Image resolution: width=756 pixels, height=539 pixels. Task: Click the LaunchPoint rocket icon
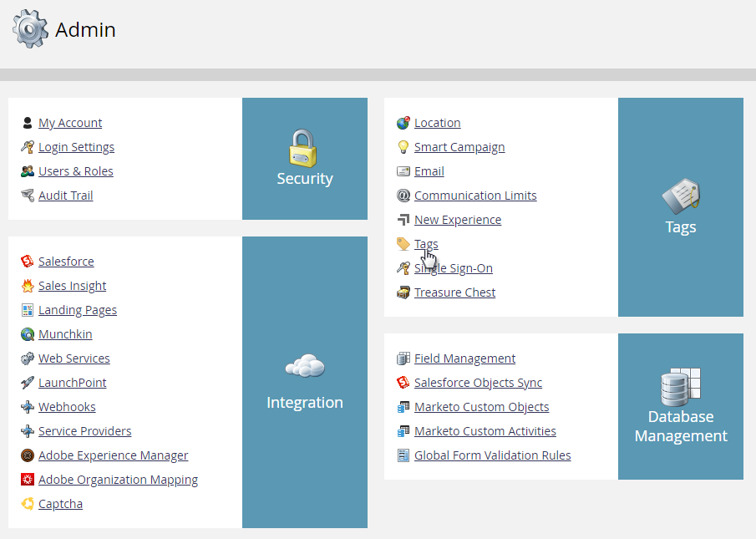(x=28, y=383)
